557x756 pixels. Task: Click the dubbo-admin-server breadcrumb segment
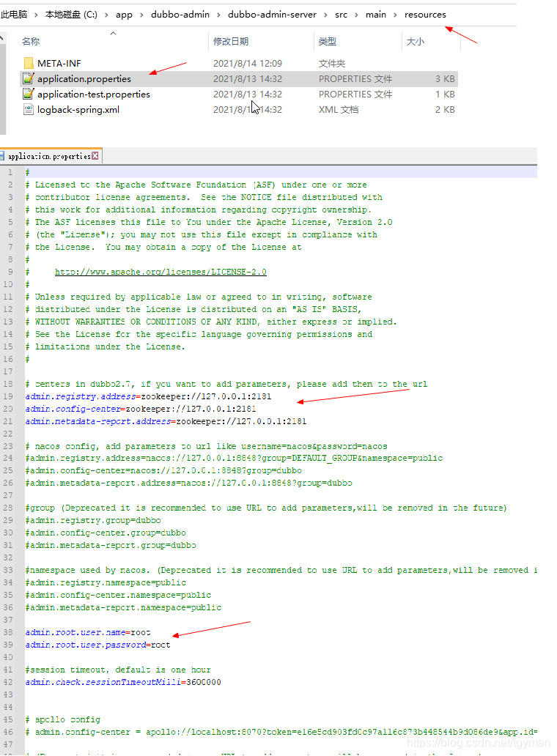click(x=272, y=15)
